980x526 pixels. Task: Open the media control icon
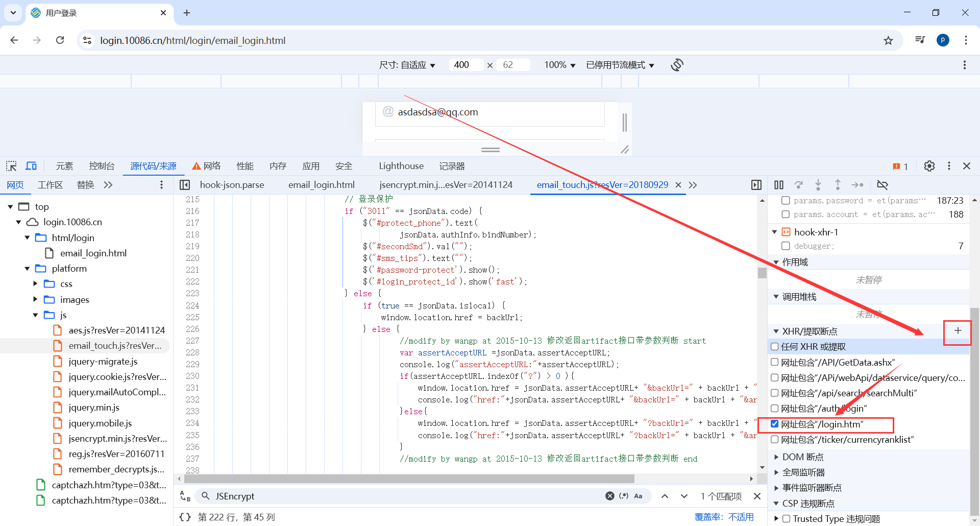[920, 40]
